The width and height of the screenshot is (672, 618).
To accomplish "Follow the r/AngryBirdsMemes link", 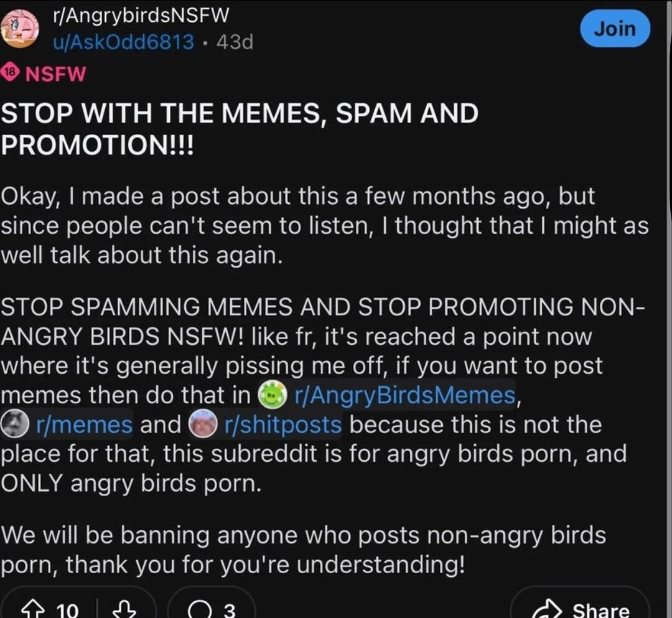I will pyautogui.click(x=404, y=395).
